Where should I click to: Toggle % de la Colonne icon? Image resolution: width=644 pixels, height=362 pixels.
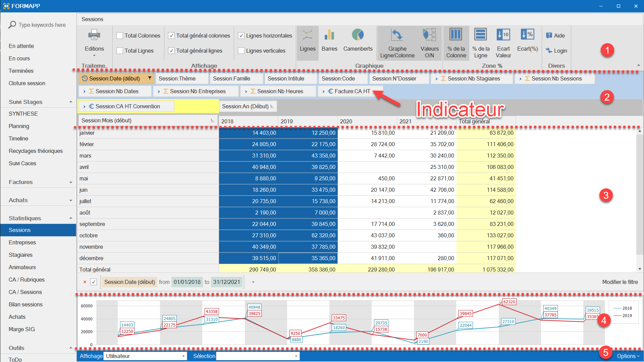click(x=456, y=34)
